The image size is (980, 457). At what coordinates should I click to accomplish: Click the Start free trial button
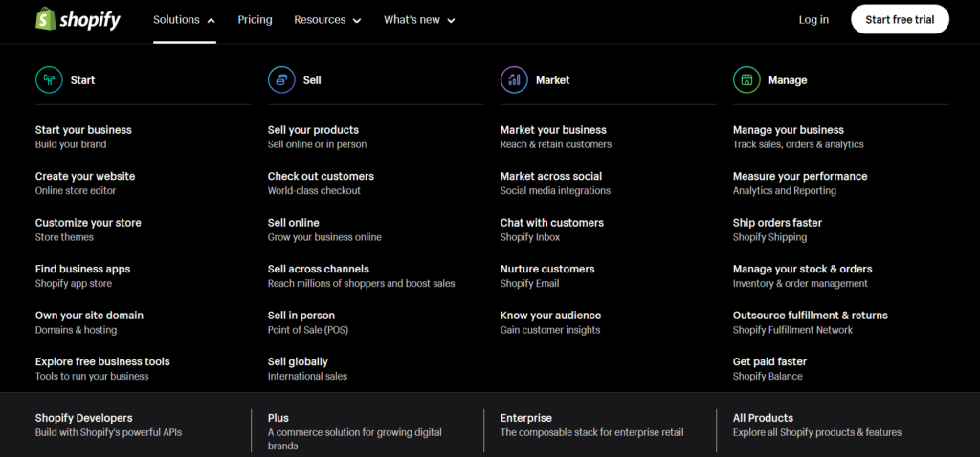900,19
